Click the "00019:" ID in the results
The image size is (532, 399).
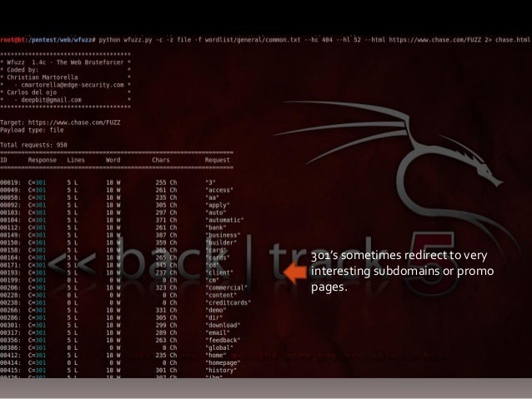tap(11, 182)
